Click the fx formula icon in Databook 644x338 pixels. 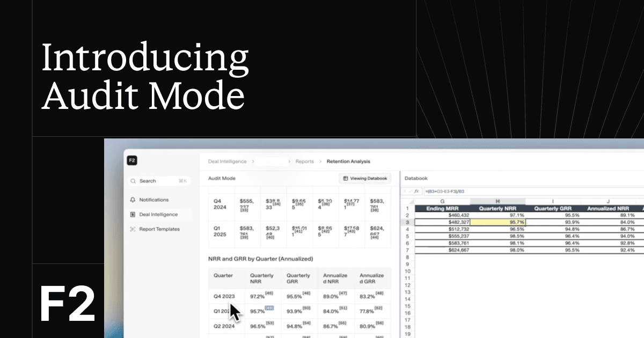tap(417, 191)
